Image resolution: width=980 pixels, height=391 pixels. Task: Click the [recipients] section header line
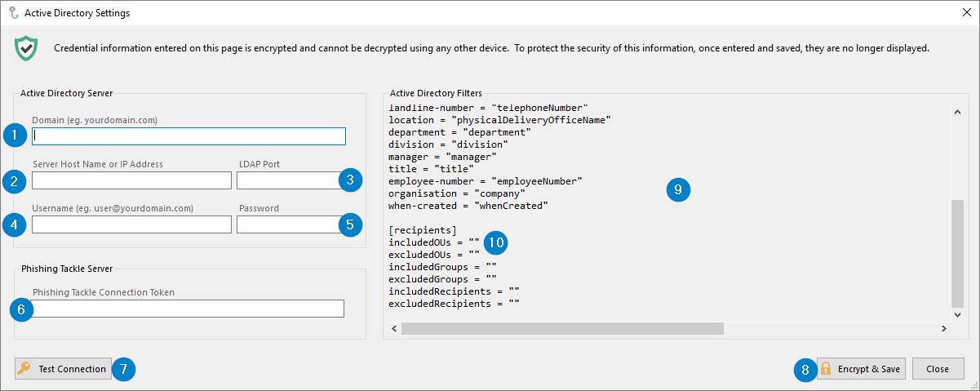tap(423, 230)
